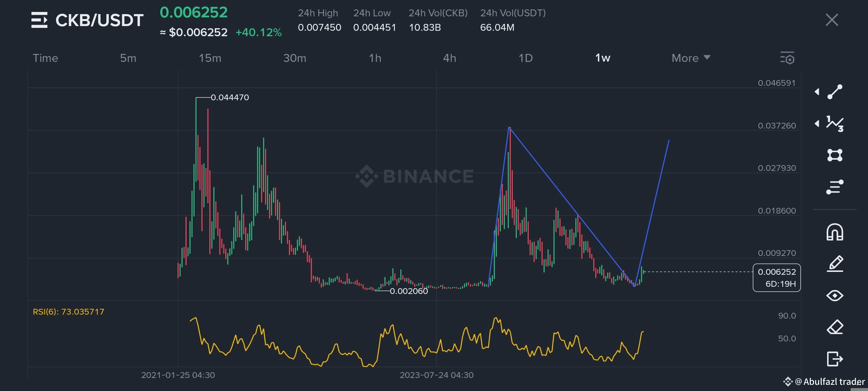Screen dimensions: 868x391
Task: Tap the ≈ $0.006252 dollar price
Action: pos(193,33)
